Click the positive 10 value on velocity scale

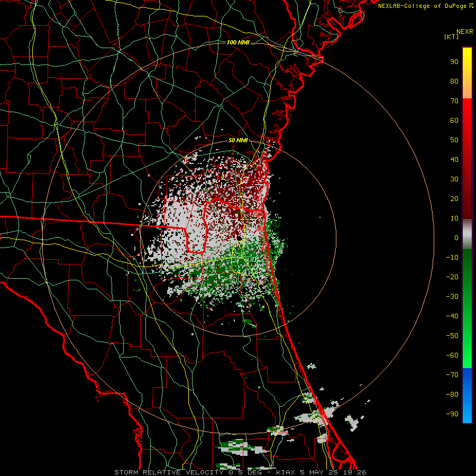(x=454, y=218)
